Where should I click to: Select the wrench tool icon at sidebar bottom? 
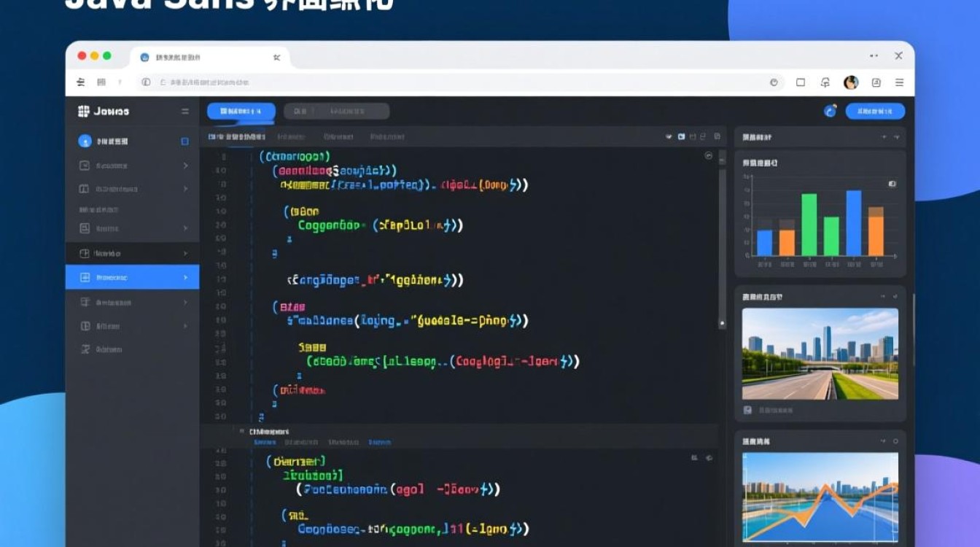click(x=85, y=349)
